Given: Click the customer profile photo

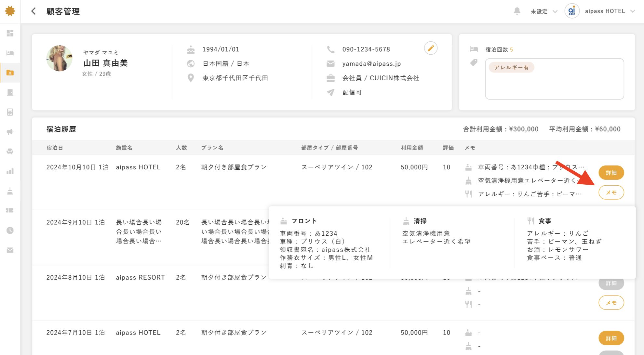Looking at the screenshot, I should coord(59,58).
